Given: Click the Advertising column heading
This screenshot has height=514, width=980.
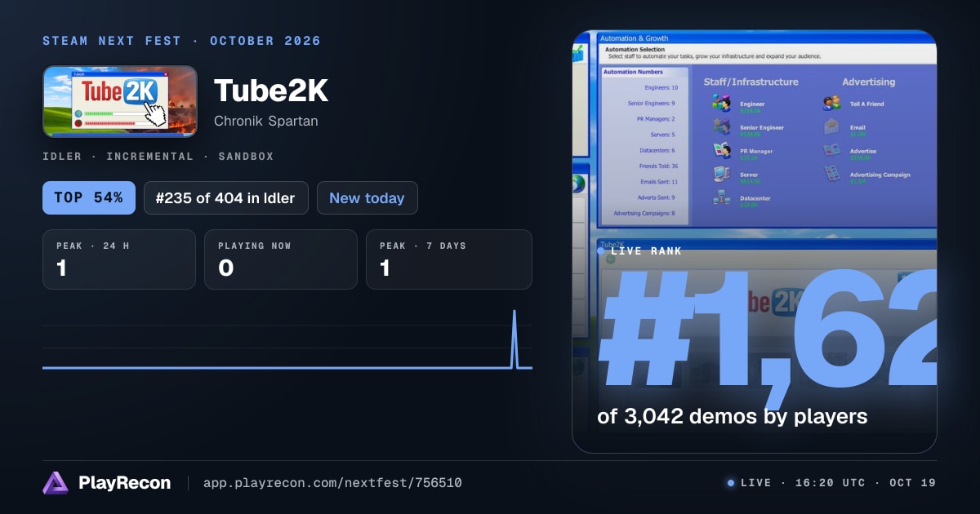Looking at the screenshot, I should [x=869, y=82].
